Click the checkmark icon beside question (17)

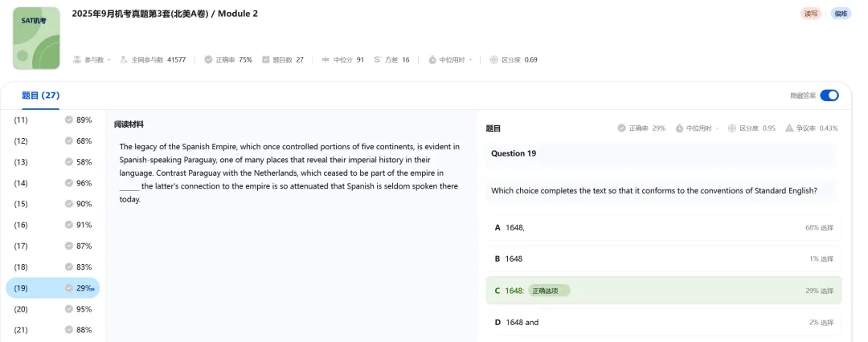(69, 246)
